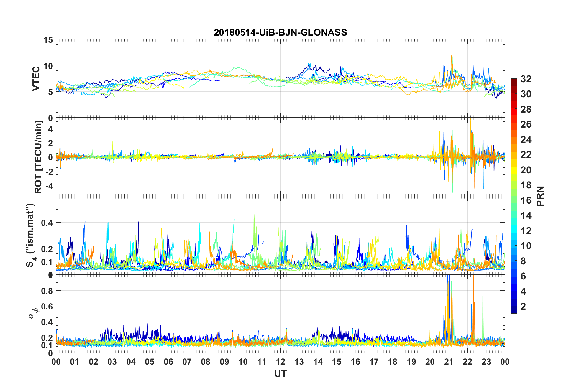Viewport: 561px width, 392px height.
Task: Click colorbar tick label 10
Action: [x=526, y=246]
